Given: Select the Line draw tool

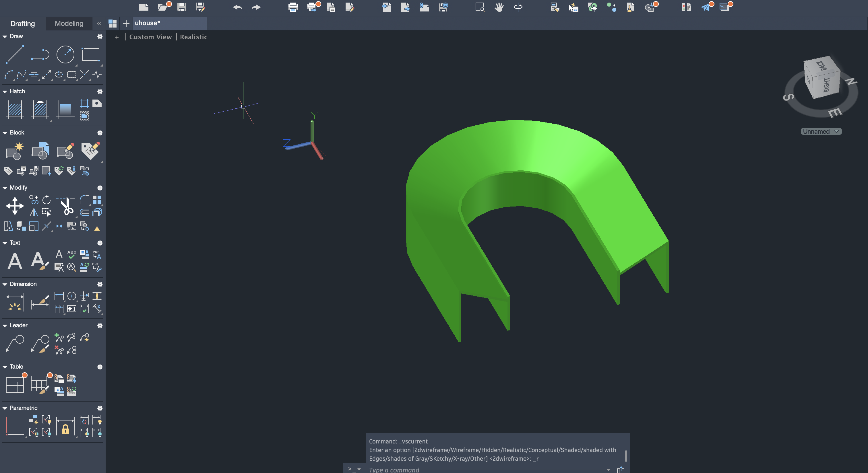Looking at the screenshot, I should [15, 54].
